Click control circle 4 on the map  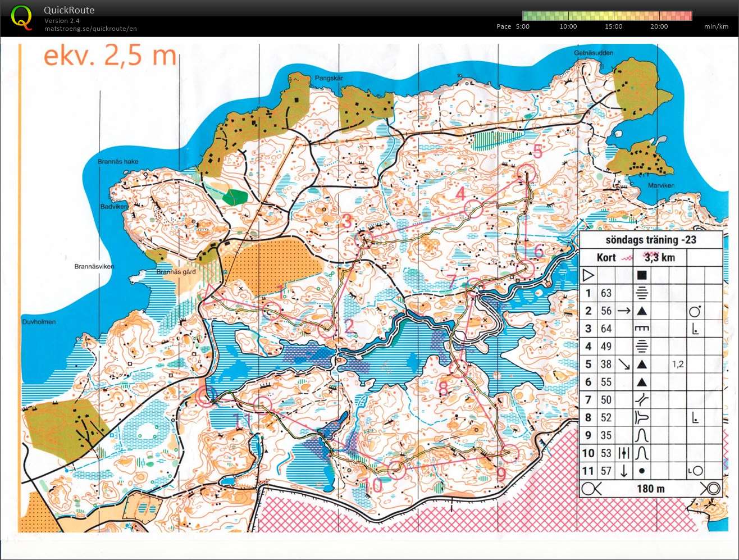point(473,208)
